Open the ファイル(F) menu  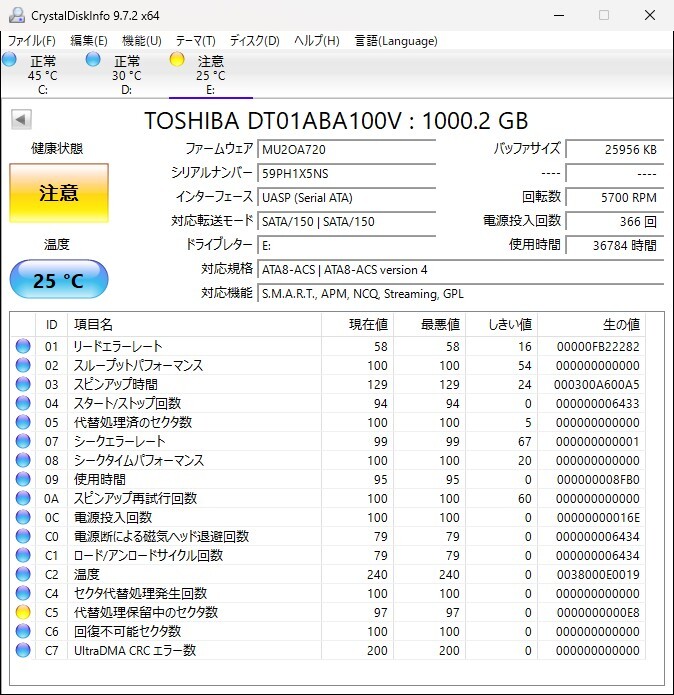pyautogui.click(x=32, y=41)
